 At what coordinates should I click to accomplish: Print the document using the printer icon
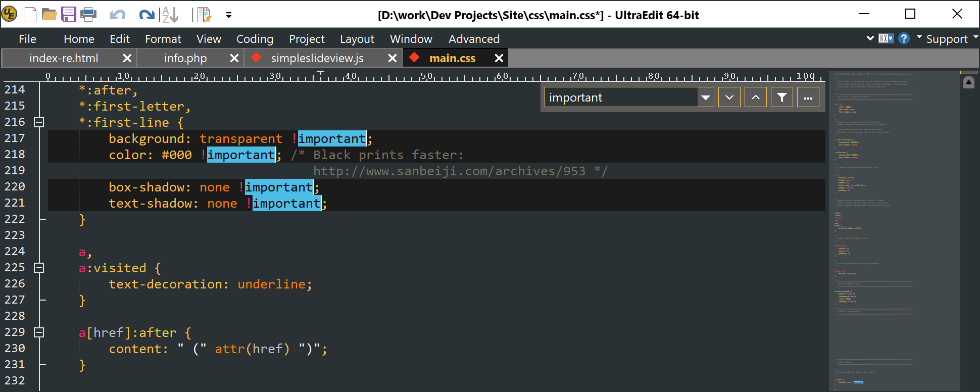88,15
